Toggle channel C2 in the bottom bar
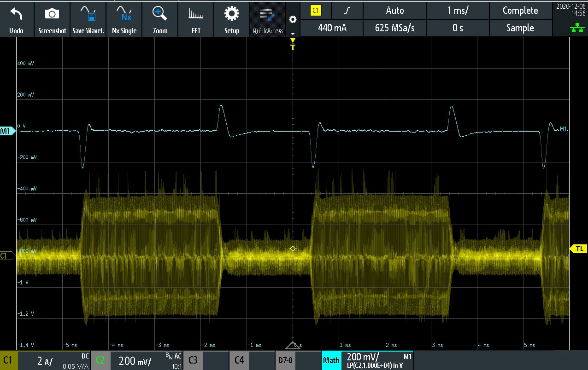Viewport: 588px width, 370px height. point(100,360)
